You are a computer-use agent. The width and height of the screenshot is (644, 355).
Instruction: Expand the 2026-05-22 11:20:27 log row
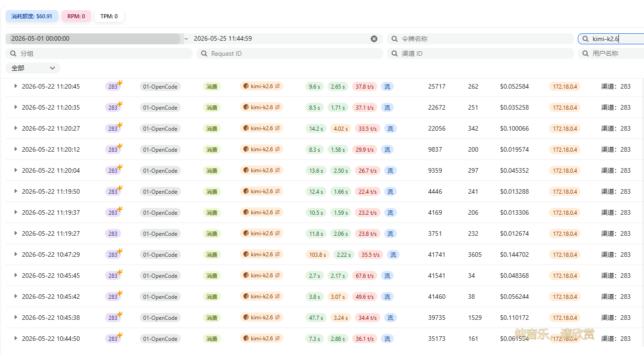pyautogui.click(x=16, y=128)
